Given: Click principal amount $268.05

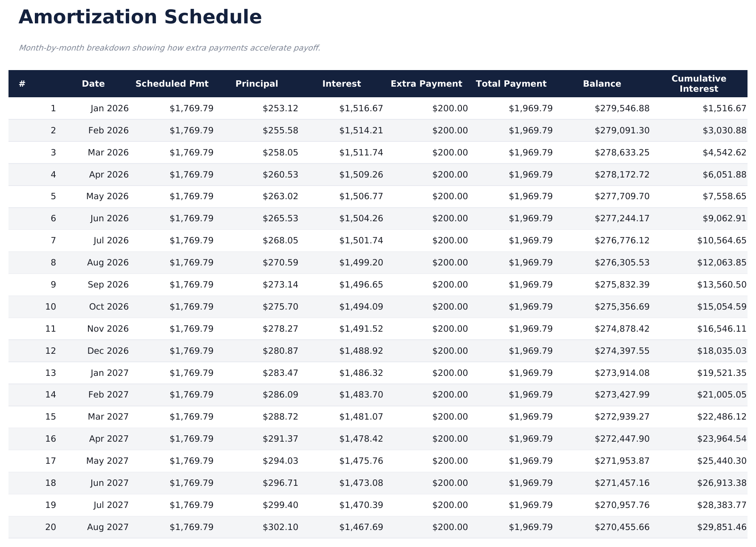Looking at the screenshot, I should (280, 240).
